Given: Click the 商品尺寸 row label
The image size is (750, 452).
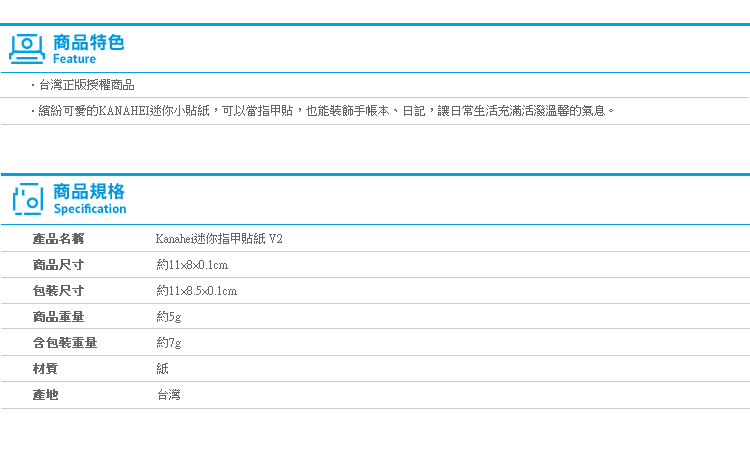Looking at the screenshot, I should tap(58, 265).
